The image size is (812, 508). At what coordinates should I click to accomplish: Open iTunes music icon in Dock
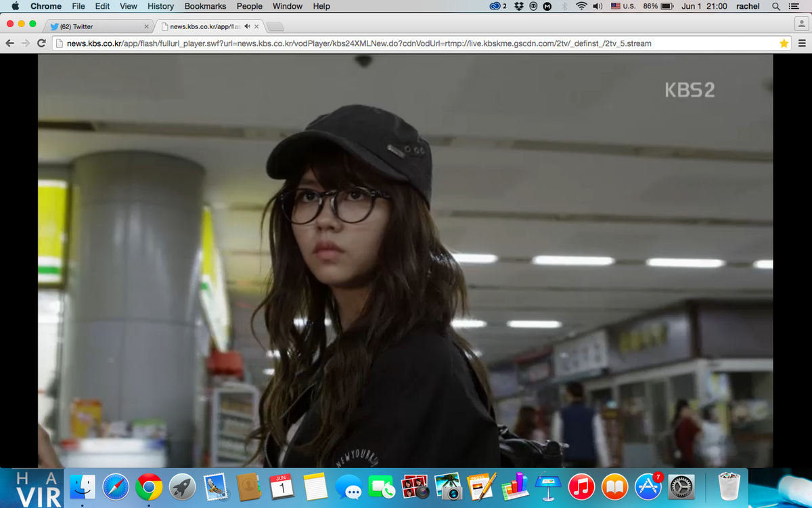coord(581,486)
